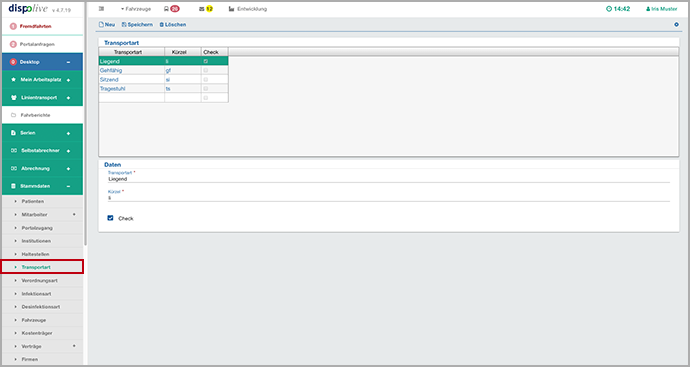Open the Fahrzeuge dropdown in top bar
This screenshot has width=690, height=367.
[136, 9]
